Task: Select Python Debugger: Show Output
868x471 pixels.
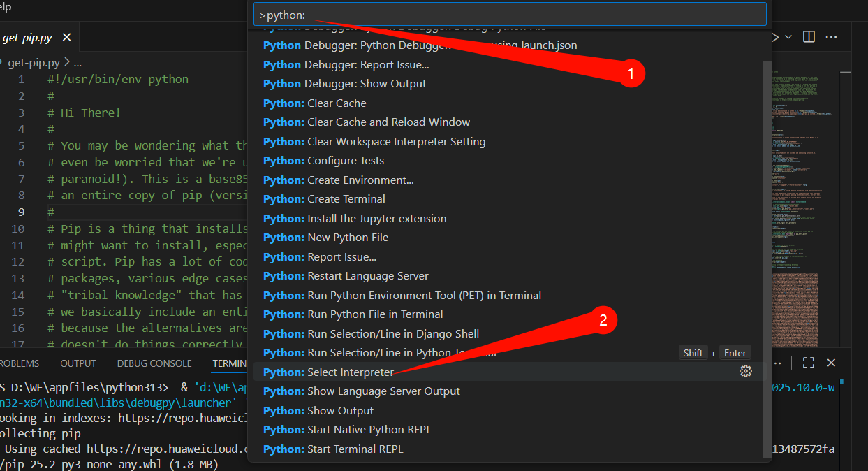Action: tap(510, 83)
